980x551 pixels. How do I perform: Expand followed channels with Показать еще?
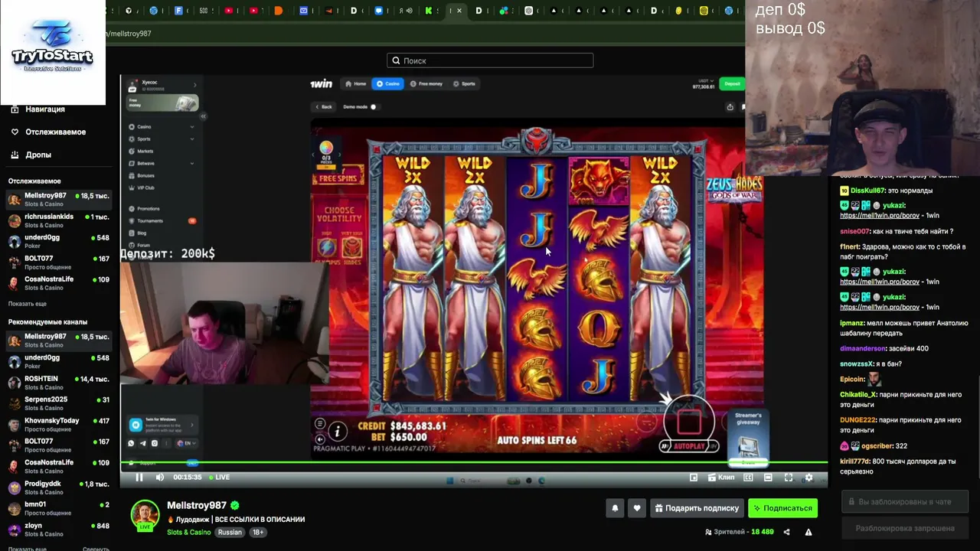(x=28, y=304)
